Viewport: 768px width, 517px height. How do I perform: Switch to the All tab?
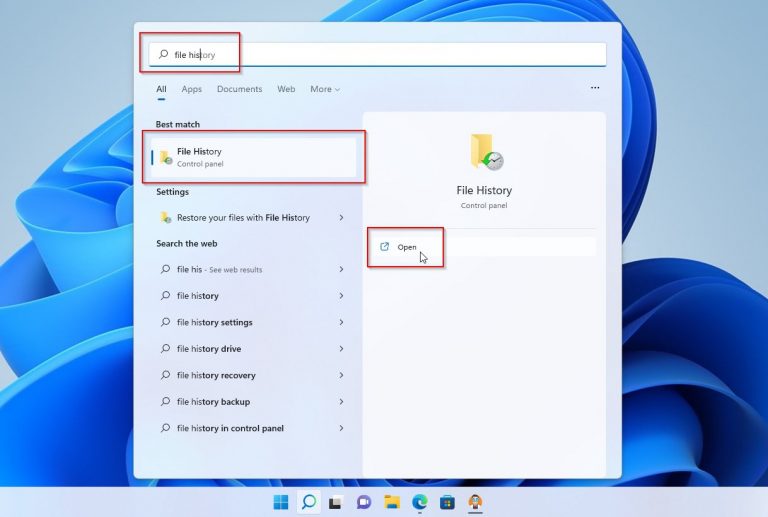(161, 89)
